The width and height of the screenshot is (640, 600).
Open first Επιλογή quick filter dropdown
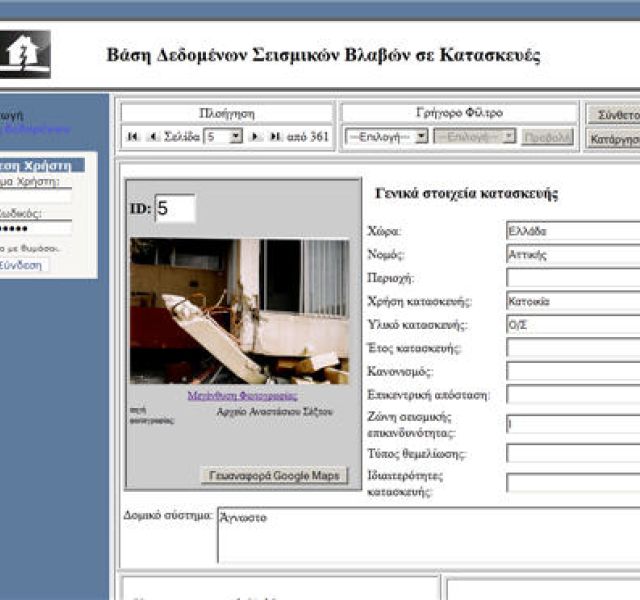(x=386, y=137)
